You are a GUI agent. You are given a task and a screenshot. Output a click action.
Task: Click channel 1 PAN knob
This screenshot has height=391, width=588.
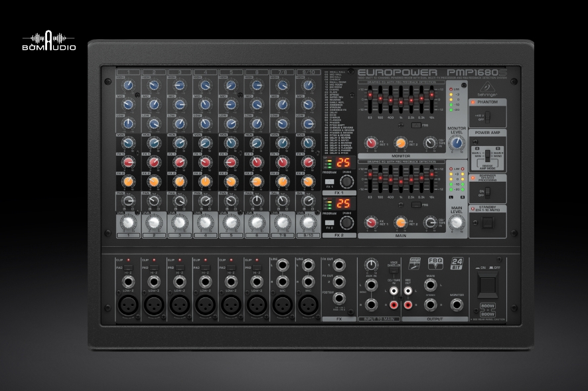point(128,200)
